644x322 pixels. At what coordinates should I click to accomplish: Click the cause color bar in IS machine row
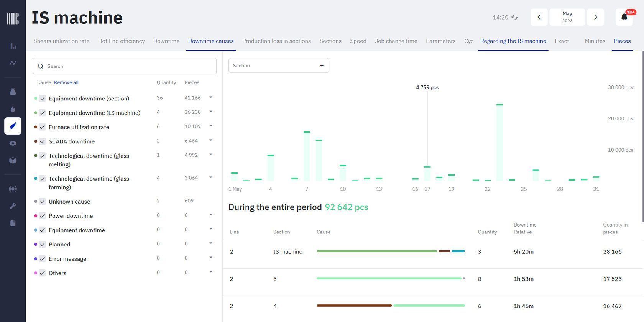click(391, 251)
